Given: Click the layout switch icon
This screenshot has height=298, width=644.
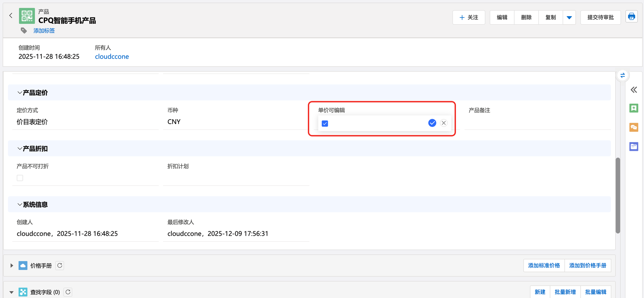Looking at the screenshot, I should (622, 75).
